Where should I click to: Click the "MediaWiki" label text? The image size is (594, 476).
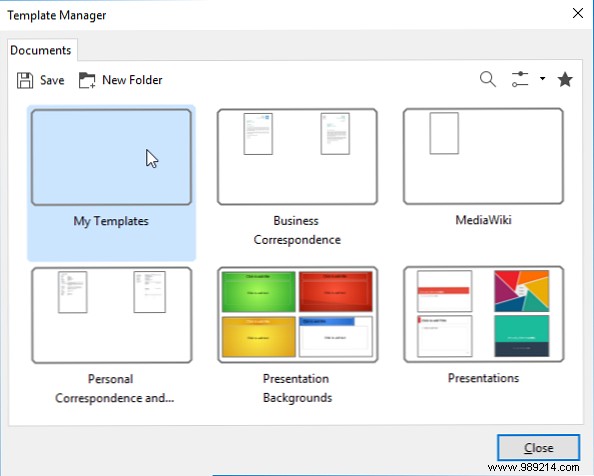(x=483, y=220)
